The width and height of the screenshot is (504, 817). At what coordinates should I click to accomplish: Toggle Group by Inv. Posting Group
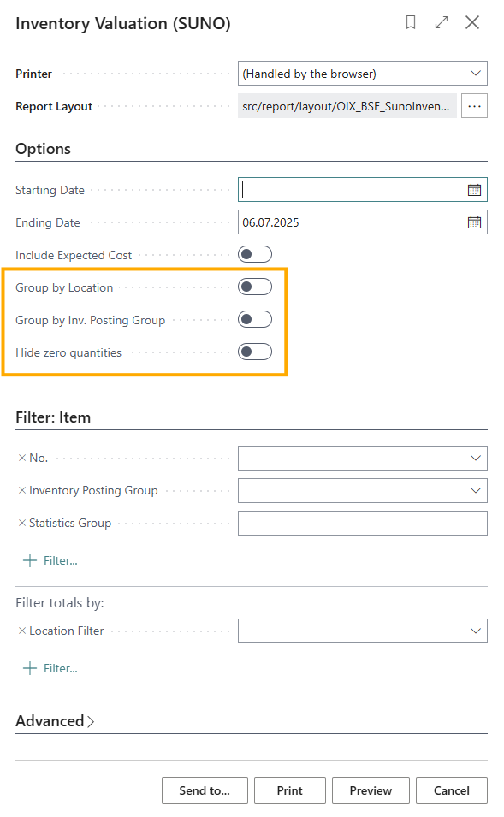pyautogui.click(x=255, y=319)
